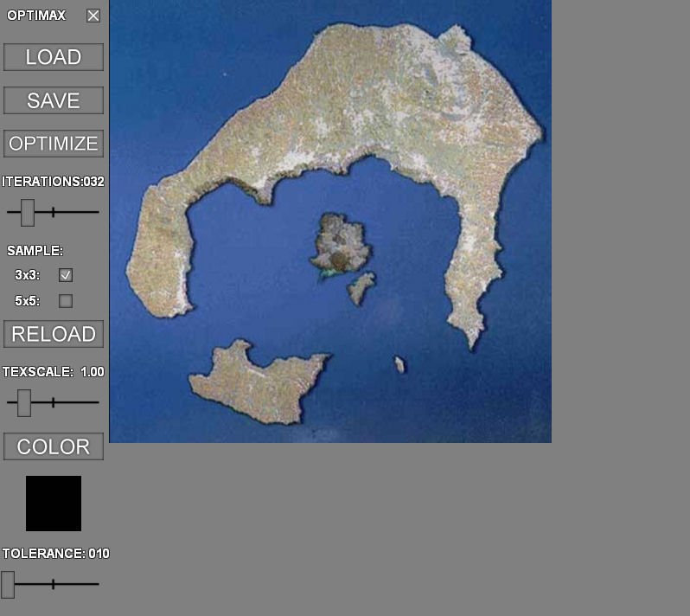This screenshot has height=616, width=690.
Task: Open the COLOR picker button
Action: pos(54,446)
